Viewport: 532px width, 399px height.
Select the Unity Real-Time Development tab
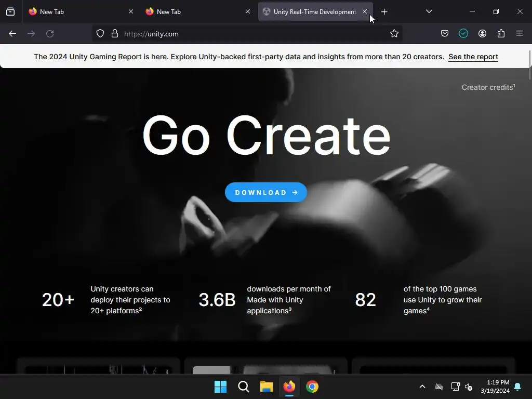pos(315,11)
